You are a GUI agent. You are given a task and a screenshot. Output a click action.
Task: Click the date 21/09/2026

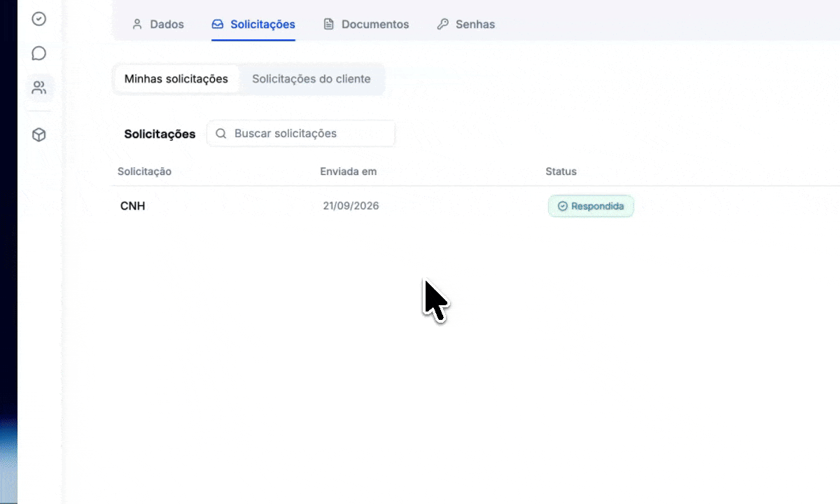[351, 206]
